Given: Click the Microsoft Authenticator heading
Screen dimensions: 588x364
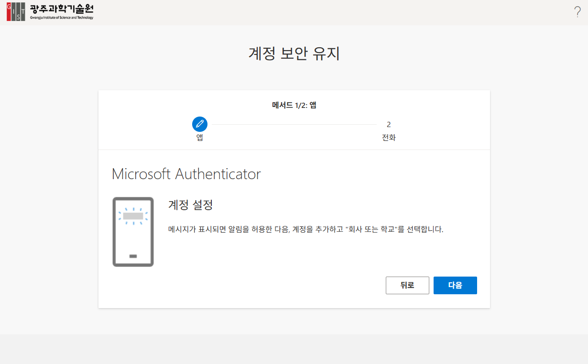Looking at the screenshot, I should point(186,174).
